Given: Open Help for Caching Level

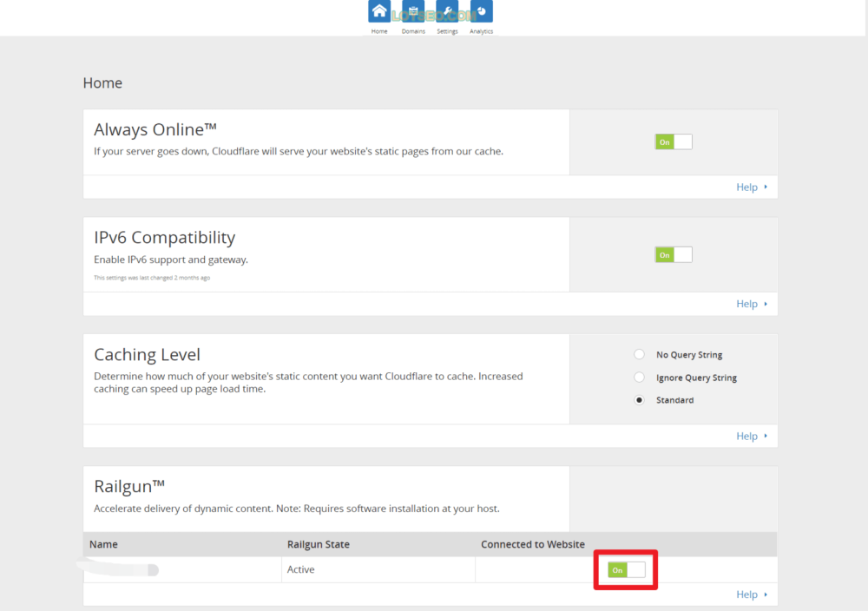Looking at the screenshot, I should click(x=752, y=436).
